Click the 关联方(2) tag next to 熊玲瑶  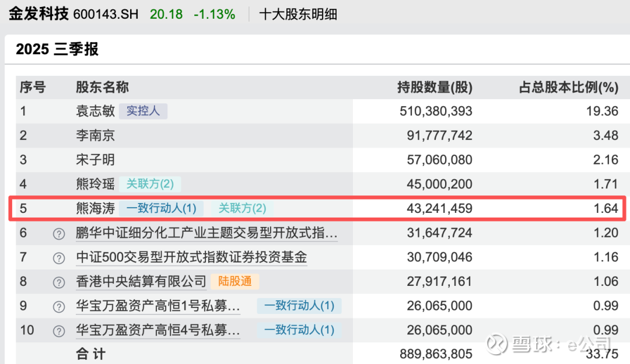coord(150,184)
